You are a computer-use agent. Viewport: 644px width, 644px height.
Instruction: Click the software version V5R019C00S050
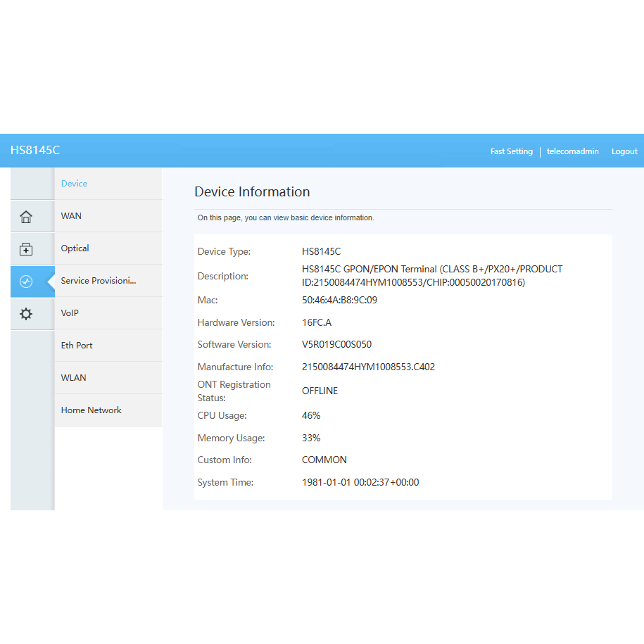click(336, 344)
